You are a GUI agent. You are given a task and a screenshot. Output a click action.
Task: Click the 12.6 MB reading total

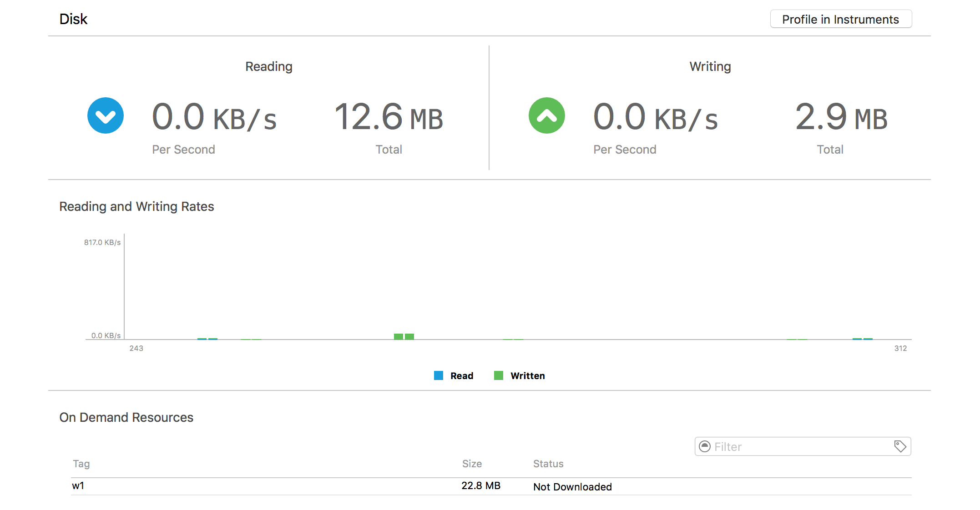point(389,117)
